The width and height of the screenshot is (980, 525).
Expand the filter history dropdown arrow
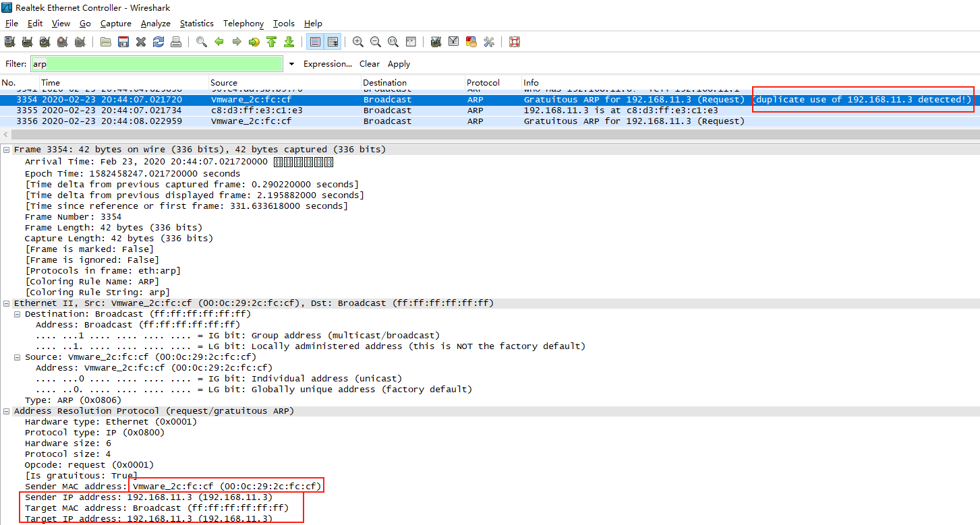(291, 63)
